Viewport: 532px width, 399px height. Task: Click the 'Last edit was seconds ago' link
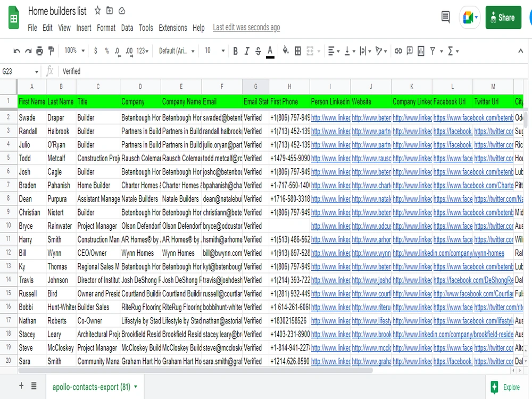(247, 28)
